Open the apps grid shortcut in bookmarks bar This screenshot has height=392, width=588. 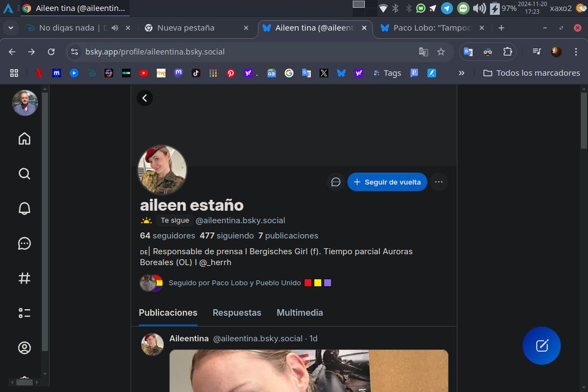coord(14,73)
